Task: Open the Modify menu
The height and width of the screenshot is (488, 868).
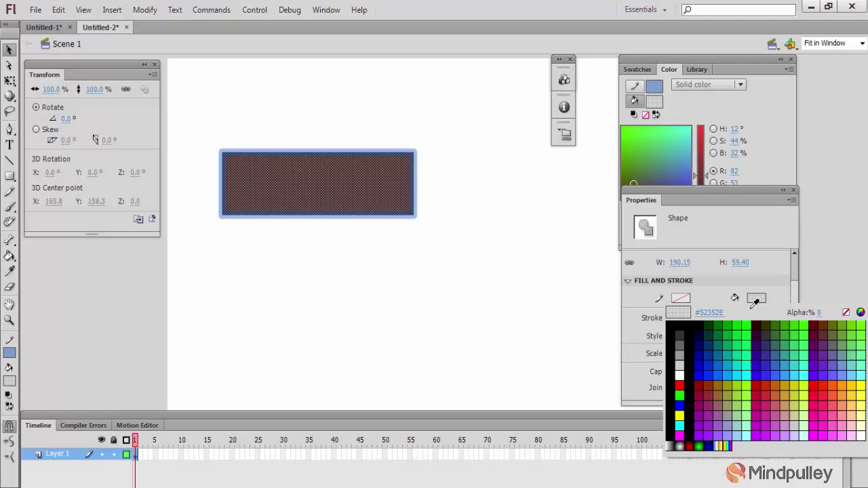Action: click(x=144, y=9)
